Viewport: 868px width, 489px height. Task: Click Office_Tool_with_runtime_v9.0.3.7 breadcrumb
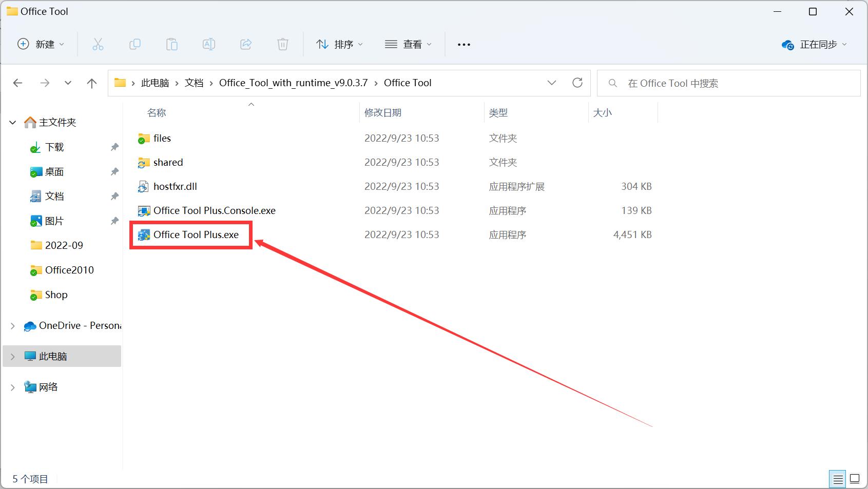pyautogui.click(x=294, y=83)
